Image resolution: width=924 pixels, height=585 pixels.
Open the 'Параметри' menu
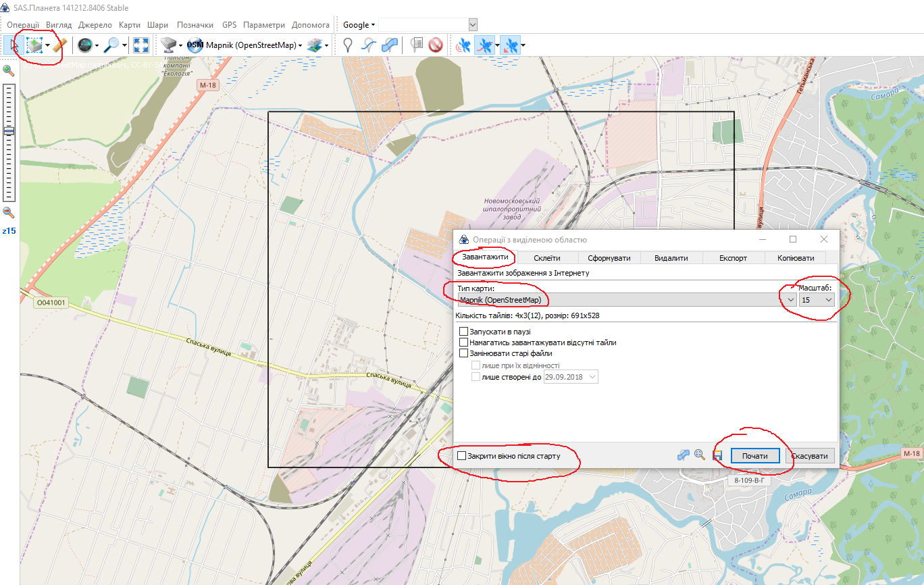tap(264, 24)
